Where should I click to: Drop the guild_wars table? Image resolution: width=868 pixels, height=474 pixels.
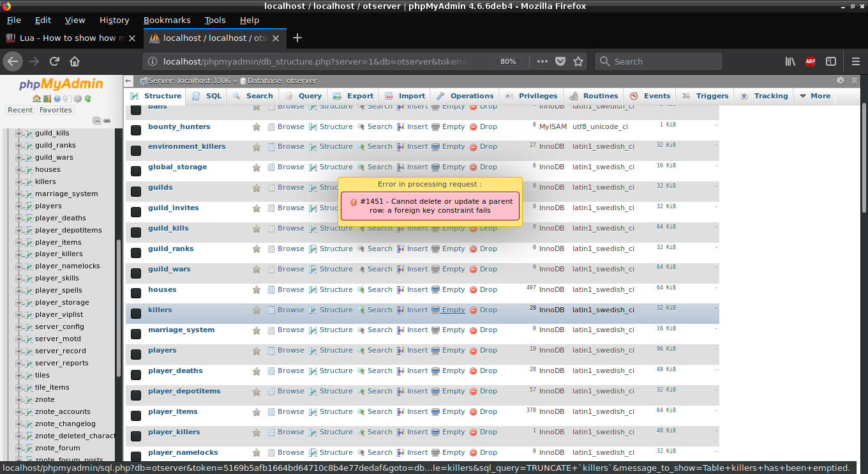[x=483, y=269]
